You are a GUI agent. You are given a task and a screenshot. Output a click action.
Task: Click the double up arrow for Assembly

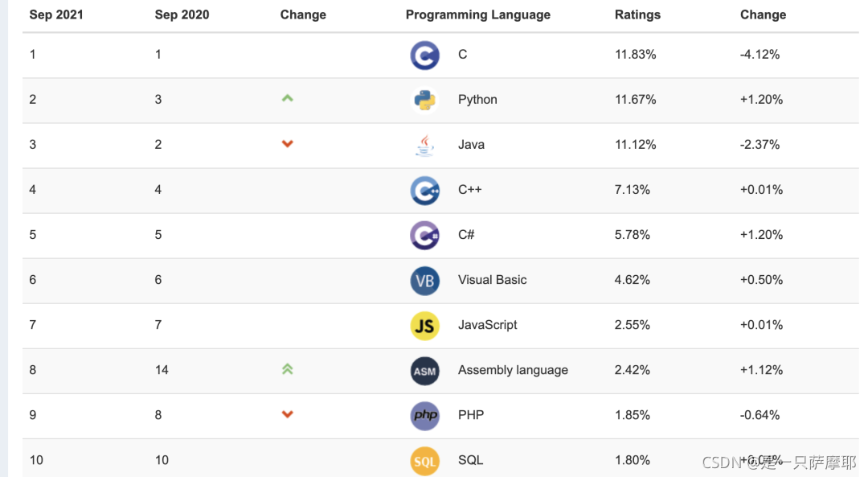pos(287,369)
